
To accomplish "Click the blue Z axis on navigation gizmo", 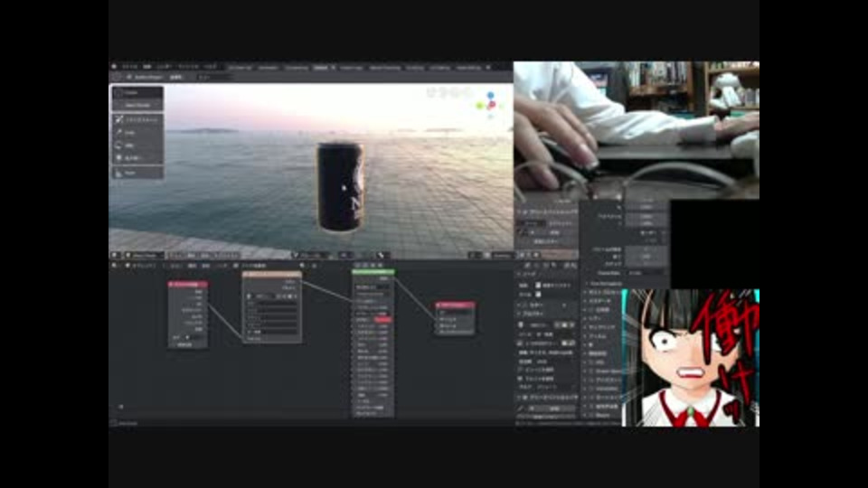I will (490, 96).
